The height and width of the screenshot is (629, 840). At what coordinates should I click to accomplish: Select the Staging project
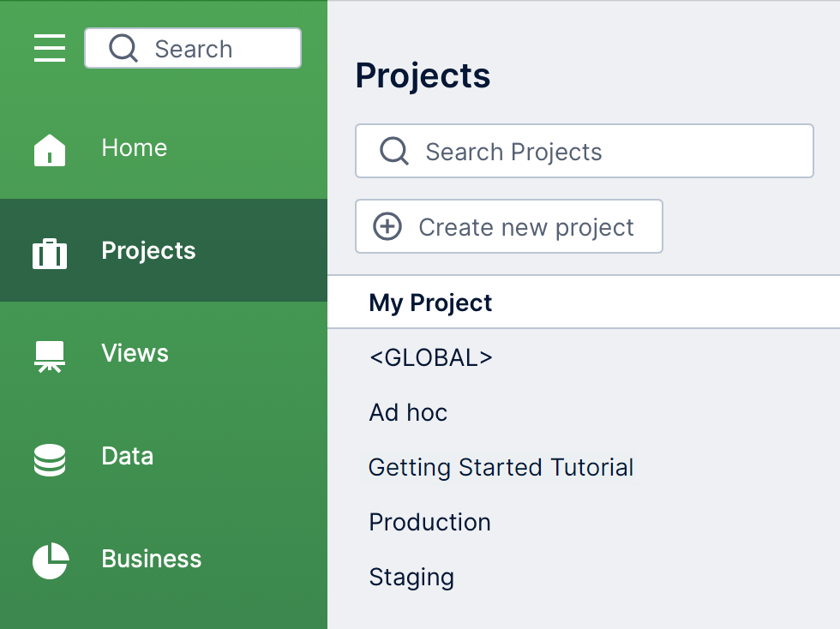(411, 577)
